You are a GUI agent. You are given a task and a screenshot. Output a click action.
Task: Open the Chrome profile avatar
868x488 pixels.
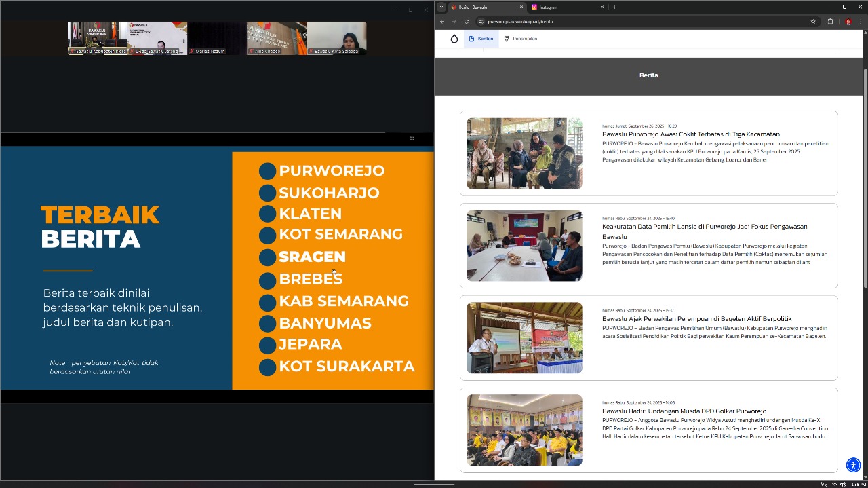click(x=848, y=22)
